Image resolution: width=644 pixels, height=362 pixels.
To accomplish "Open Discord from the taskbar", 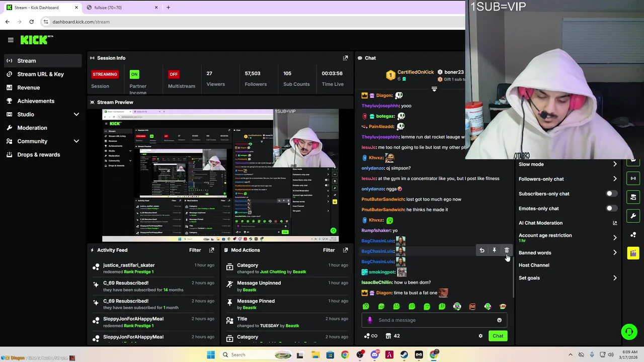I will coord(374,355).
